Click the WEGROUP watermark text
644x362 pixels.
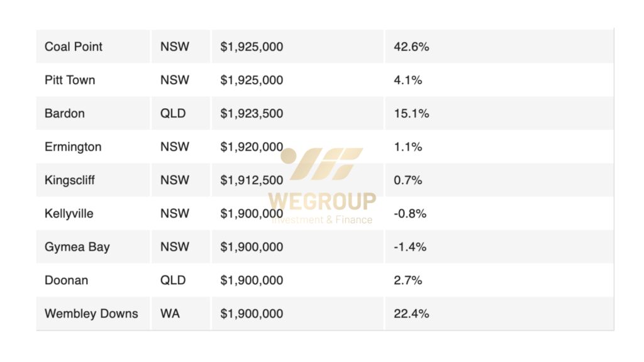pyautogui.click(x=322, y=201)
